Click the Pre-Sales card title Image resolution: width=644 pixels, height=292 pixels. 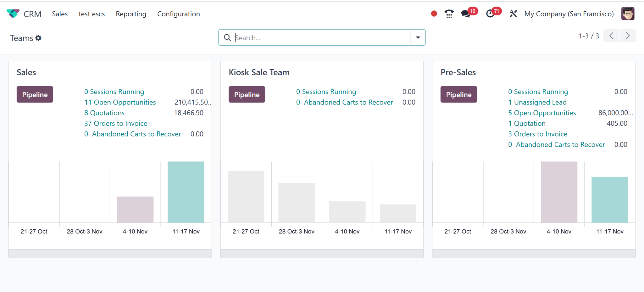[x=458, y=72]
